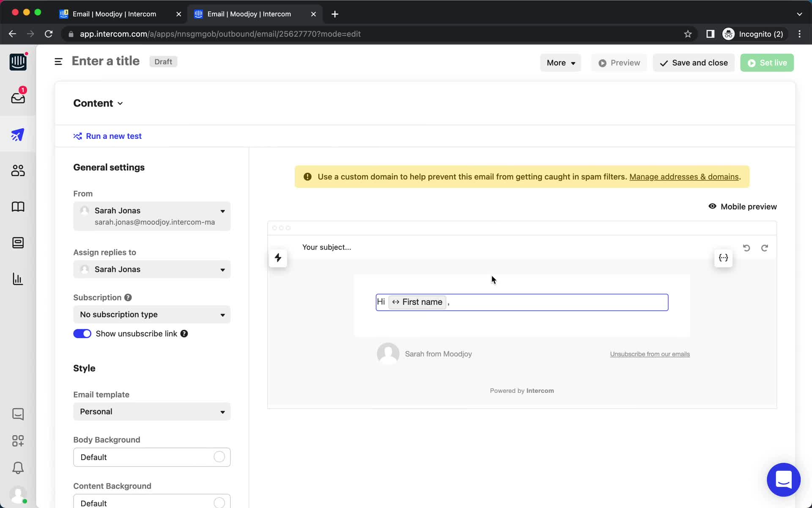
Task: Select the Email template style dropdown
Action: (x=152, y=411)
